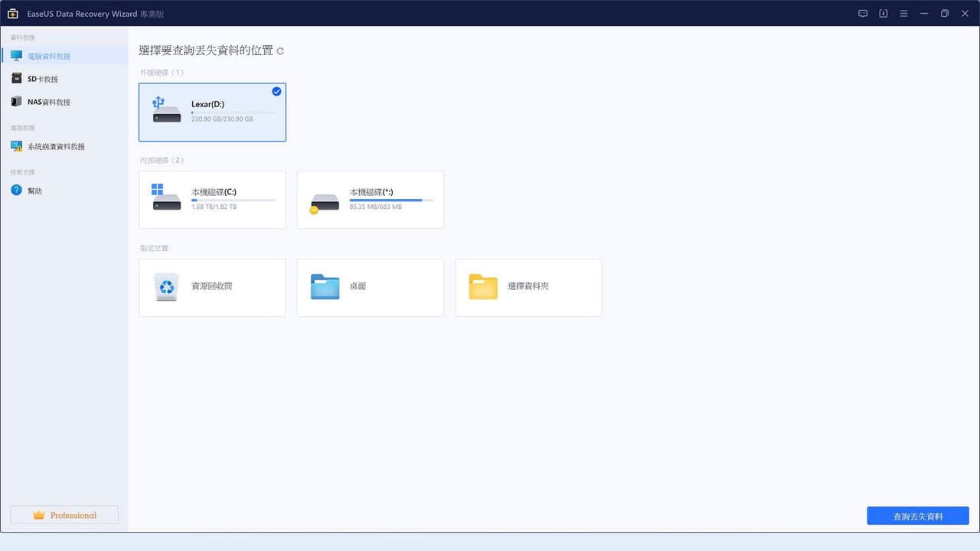Click the EaseUS app logo in title bar
Screen dimensions: 980x551
13,14
